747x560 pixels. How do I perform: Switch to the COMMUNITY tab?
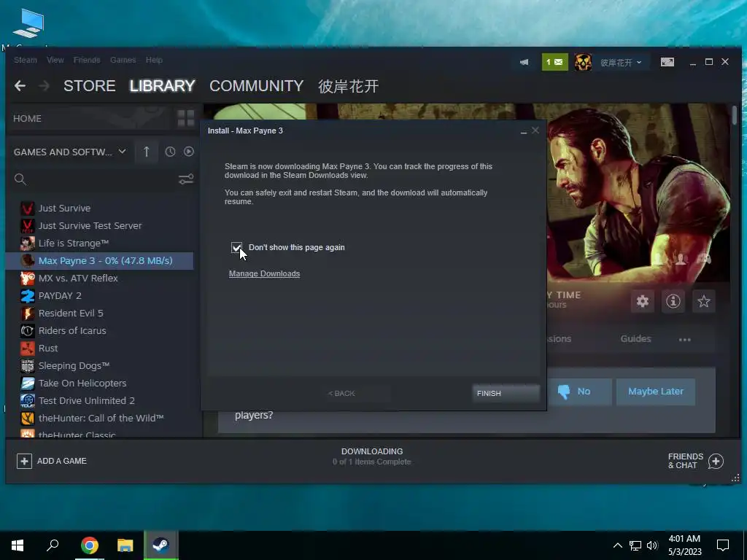(256, 86)
